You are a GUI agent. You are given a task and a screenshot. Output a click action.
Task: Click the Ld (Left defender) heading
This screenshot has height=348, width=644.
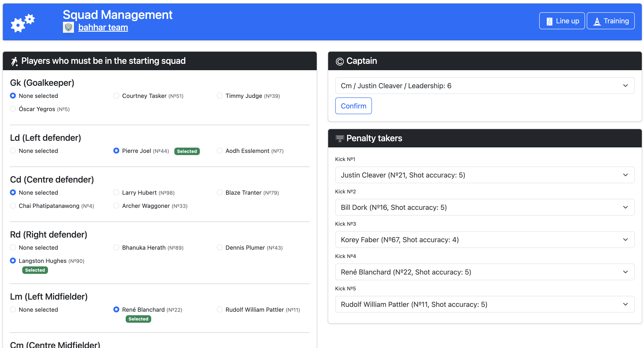[46, 138]
